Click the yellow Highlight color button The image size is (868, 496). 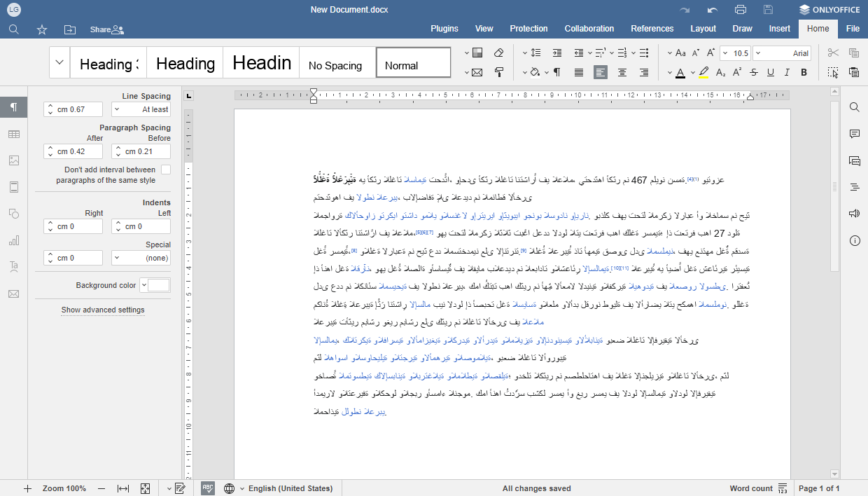(703, 72)
